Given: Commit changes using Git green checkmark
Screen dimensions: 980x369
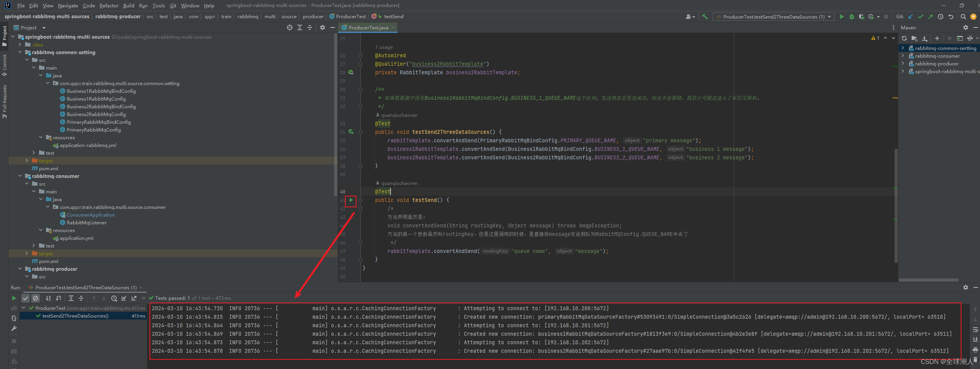Looking at the screenshot, I should [921, 17].
